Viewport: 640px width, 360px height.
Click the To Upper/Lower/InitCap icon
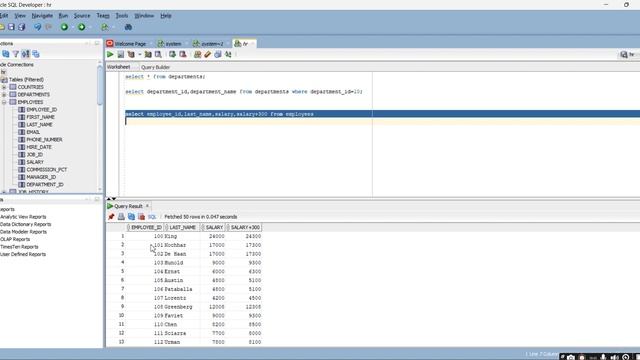coord(228,54)
